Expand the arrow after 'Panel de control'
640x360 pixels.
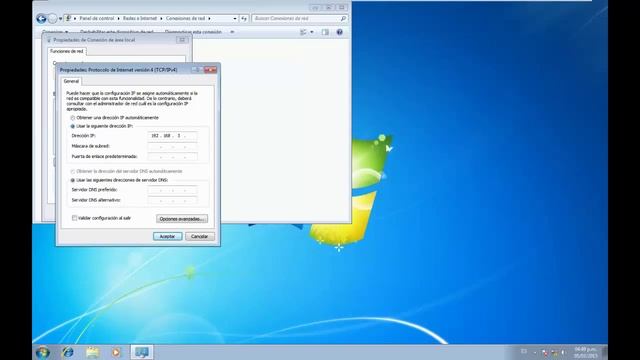[119, 18]
